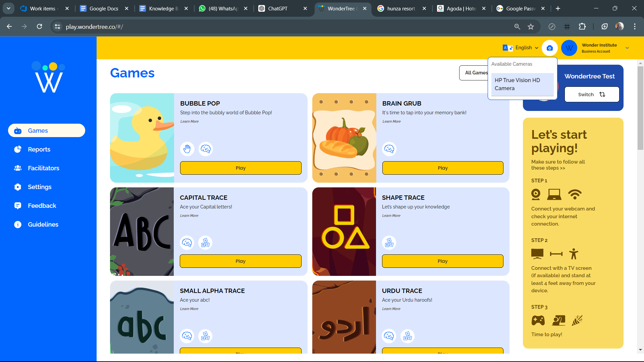Expand the English language dropdown
644x362 pixels.
521,48
